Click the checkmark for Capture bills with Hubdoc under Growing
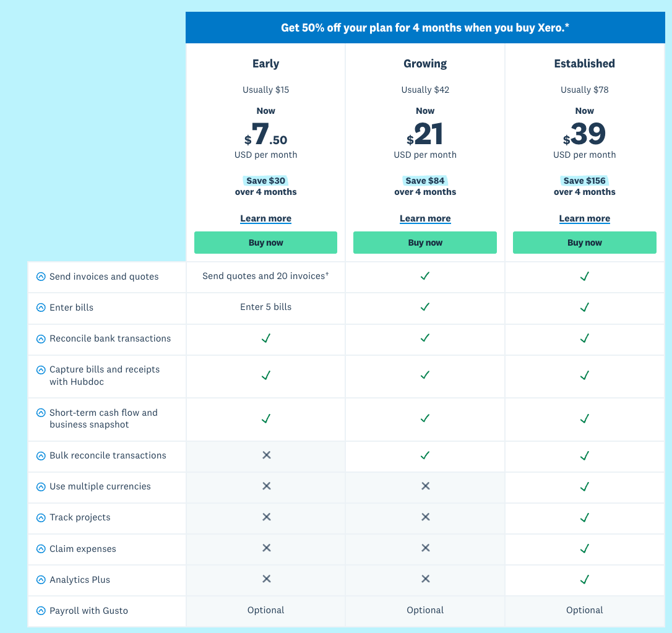672x633 pixels. pyautogui.click(x=425, y=376)
